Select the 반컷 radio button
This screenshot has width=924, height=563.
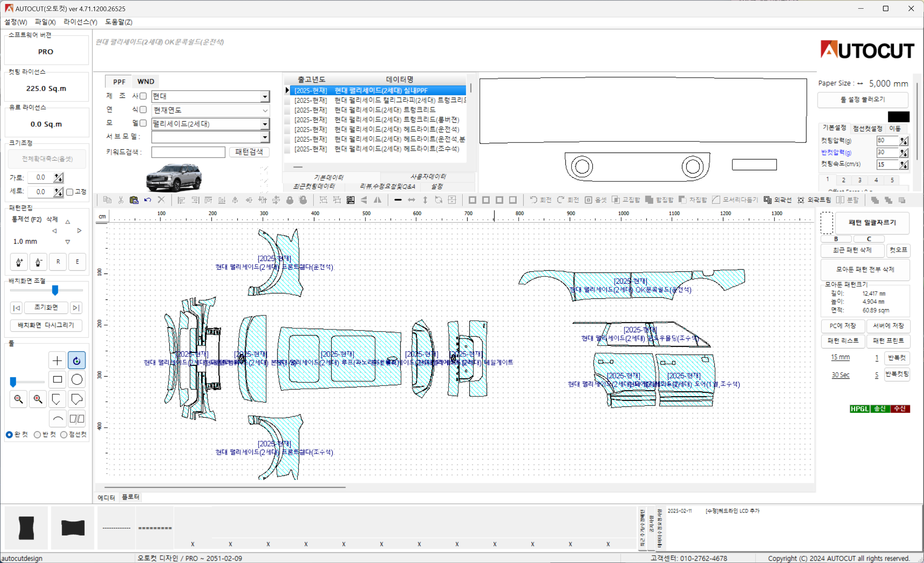click(x=37, y=434)
